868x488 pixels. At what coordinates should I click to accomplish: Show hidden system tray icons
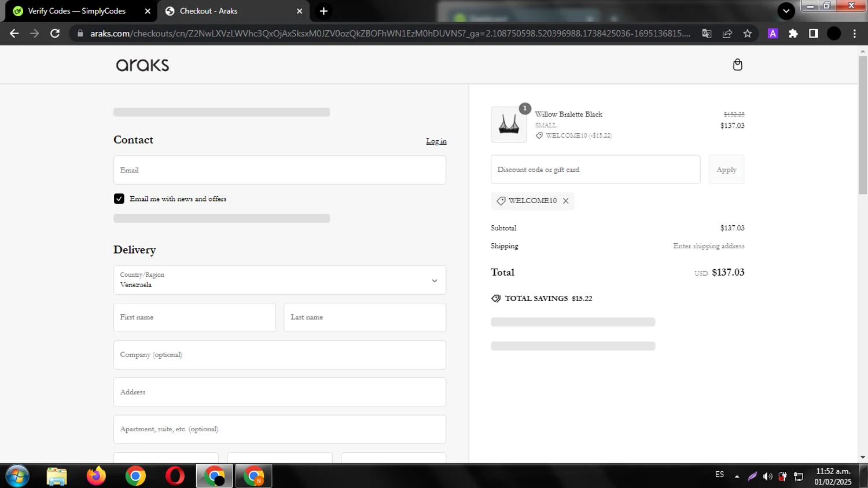point(737,476)
